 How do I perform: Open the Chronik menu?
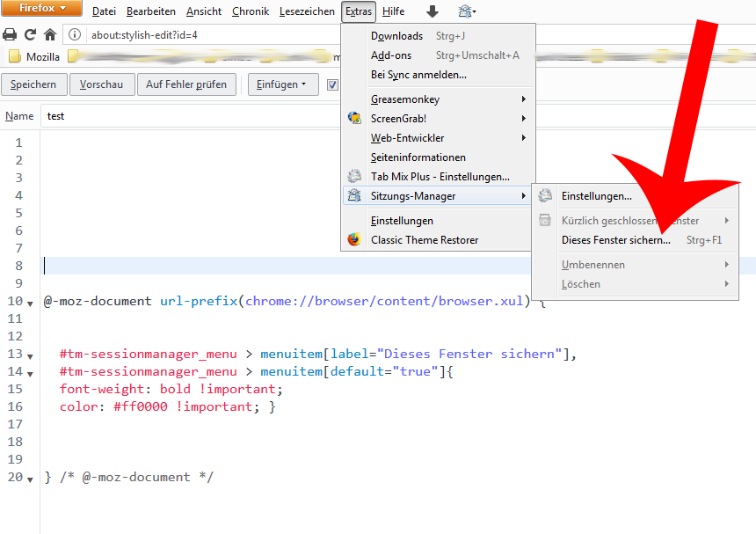click(x=251, y=11)
